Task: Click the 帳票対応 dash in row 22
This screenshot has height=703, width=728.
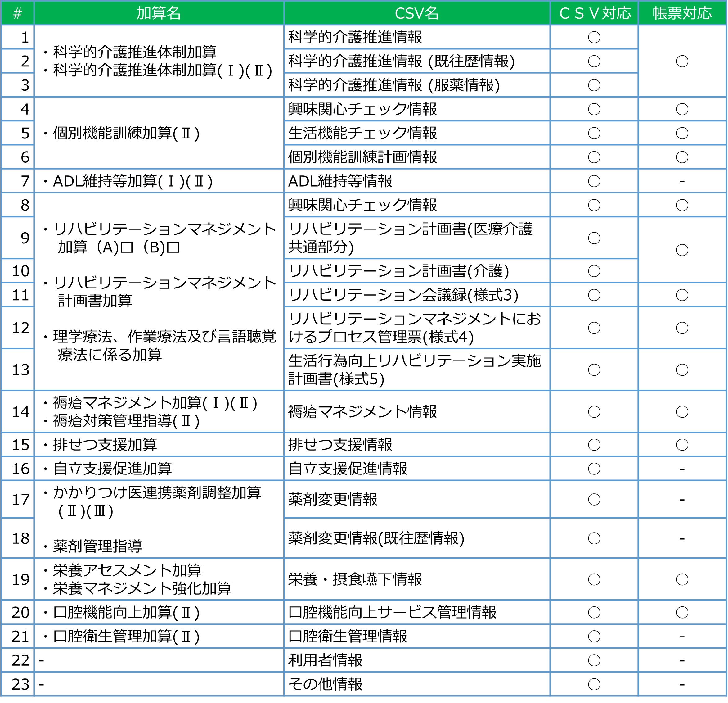Action: 682,661
